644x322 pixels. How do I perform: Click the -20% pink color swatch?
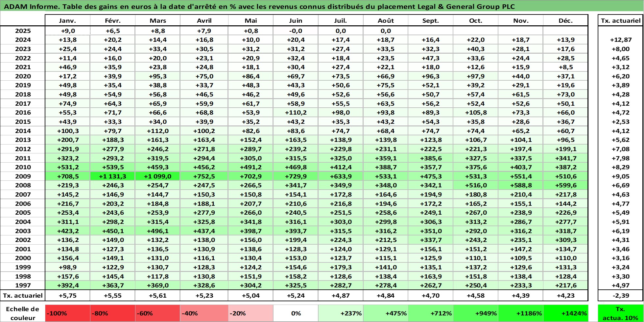pos(251,313)
